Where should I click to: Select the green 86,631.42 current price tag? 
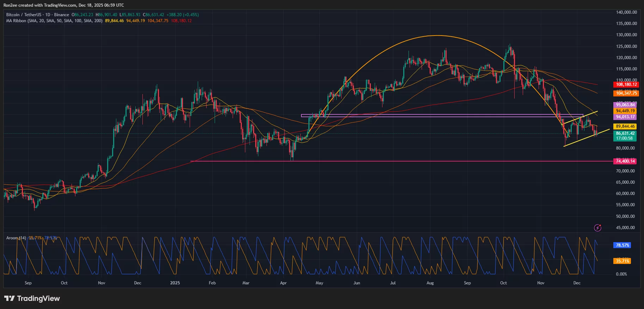pos(625,134)
